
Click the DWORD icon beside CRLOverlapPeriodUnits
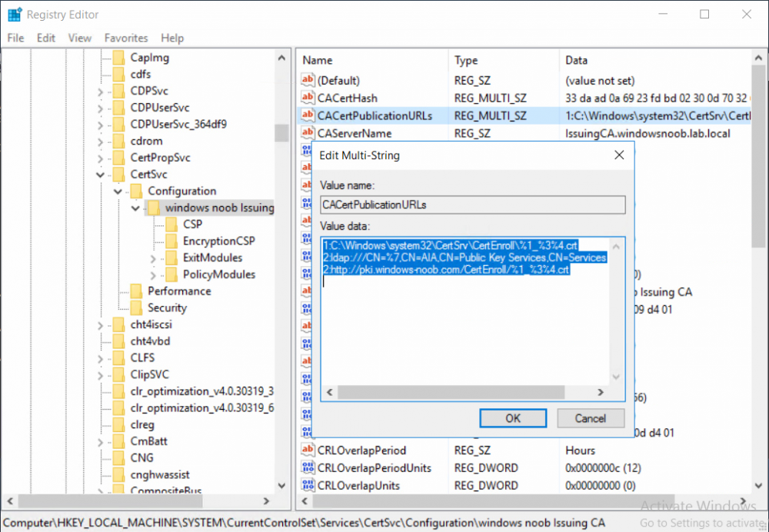(x=308, y=467)
